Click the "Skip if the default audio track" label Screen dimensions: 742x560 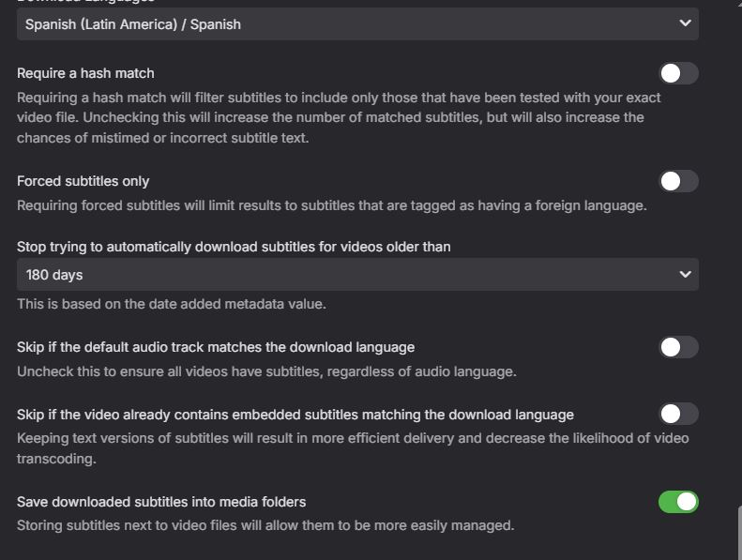click(216, 347)
